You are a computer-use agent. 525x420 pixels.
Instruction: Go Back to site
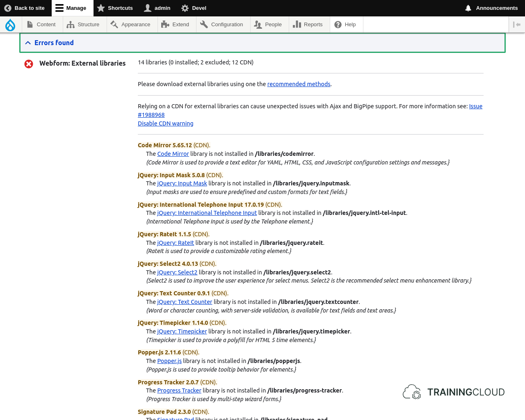pyautogui.click(x=25, y=8)
